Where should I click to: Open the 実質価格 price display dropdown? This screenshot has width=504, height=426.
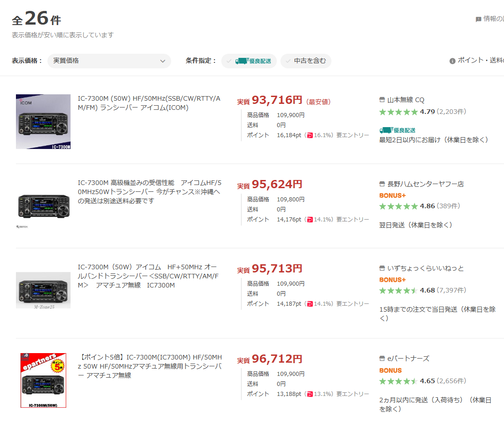(109, 61)
